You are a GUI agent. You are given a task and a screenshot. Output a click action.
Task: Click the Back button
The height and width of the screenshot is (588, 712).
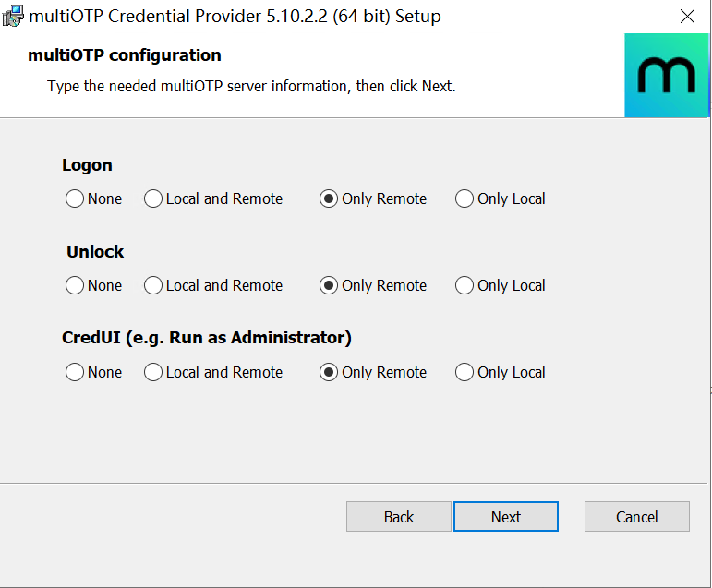[x=399, y=517]
